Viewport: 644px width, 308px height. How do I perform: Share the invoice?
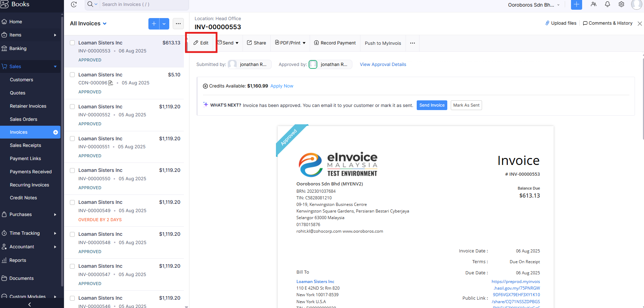click(x=256, y=43)
